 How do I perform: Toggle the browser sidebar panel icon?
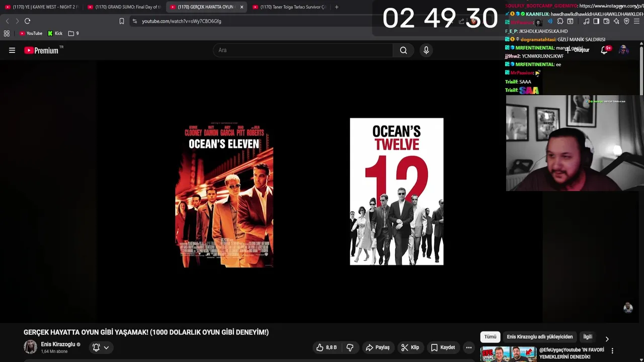click(x=596, y=21)
